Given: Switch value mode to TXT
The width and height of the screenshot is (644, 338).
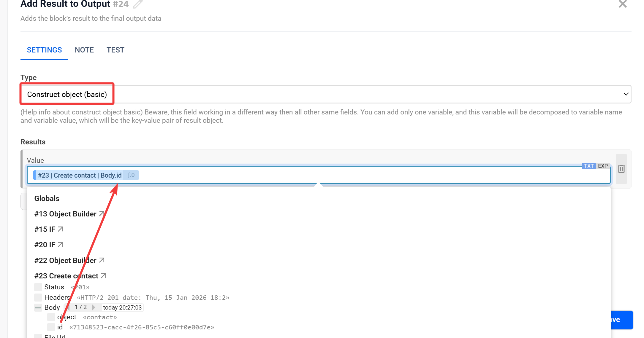Looking at the screenshot, I should coord(588,166).
